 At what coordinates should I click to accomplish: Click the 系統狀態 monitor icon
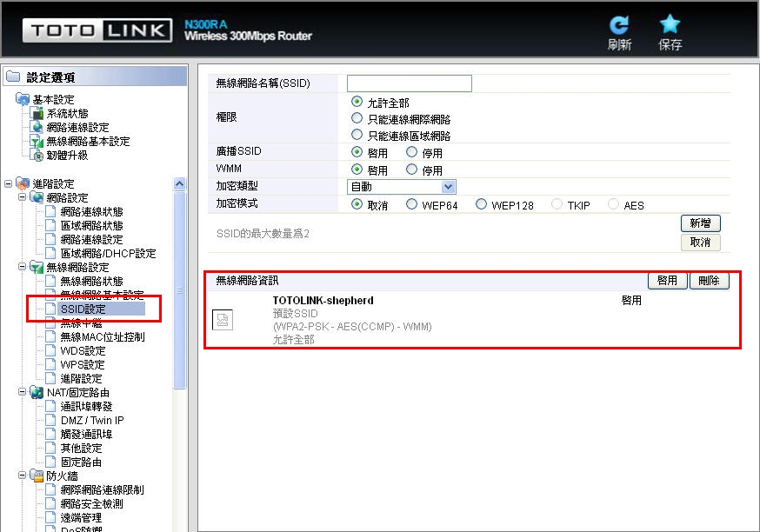click(37, 113)
